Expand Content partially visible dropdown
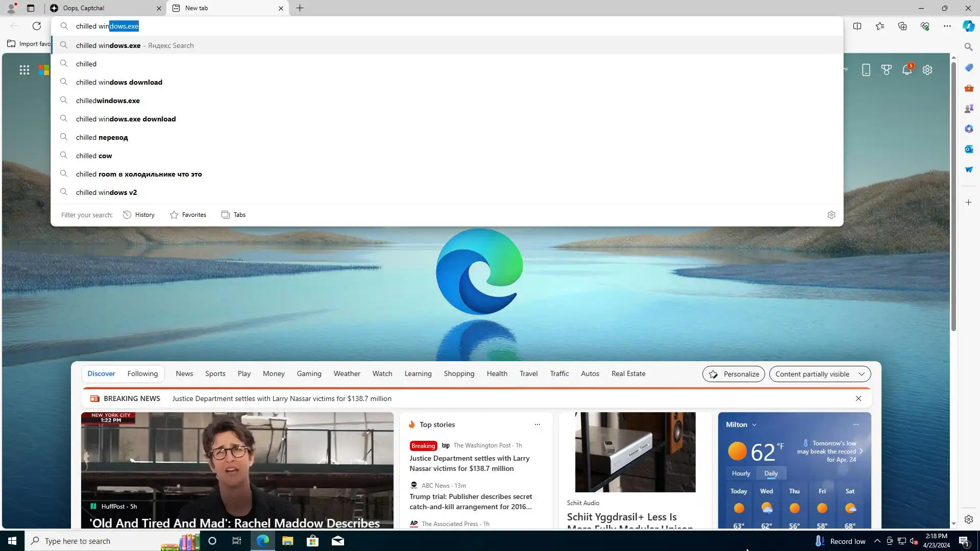980x551 pixels. (820, 374)
